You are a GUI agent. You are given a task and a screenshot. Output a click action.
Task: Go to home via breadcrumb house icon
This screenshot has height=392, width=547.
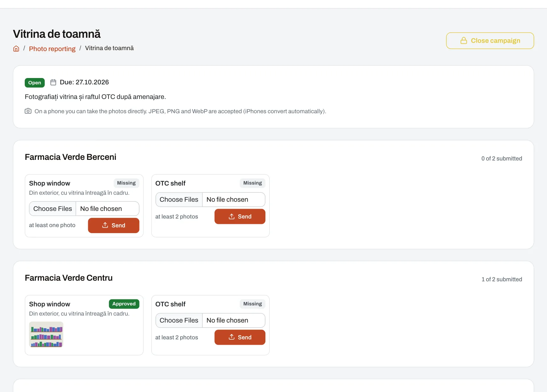(x=16, y=49)
